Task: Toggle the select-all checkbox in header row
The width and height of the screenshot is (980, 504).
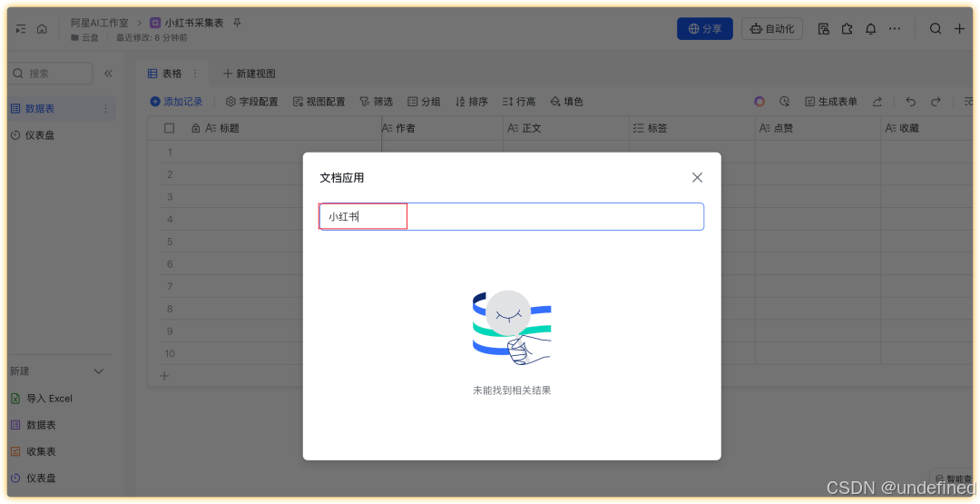Action: tap(169, 128)
